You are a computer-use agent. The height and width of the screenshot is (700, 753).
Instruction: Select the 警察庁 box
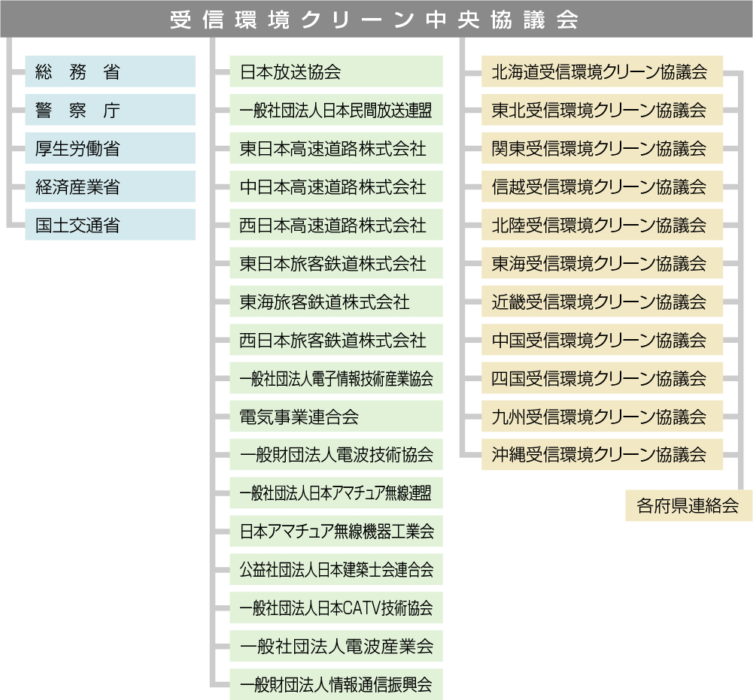pyautogui.click(x=110, y=110)
